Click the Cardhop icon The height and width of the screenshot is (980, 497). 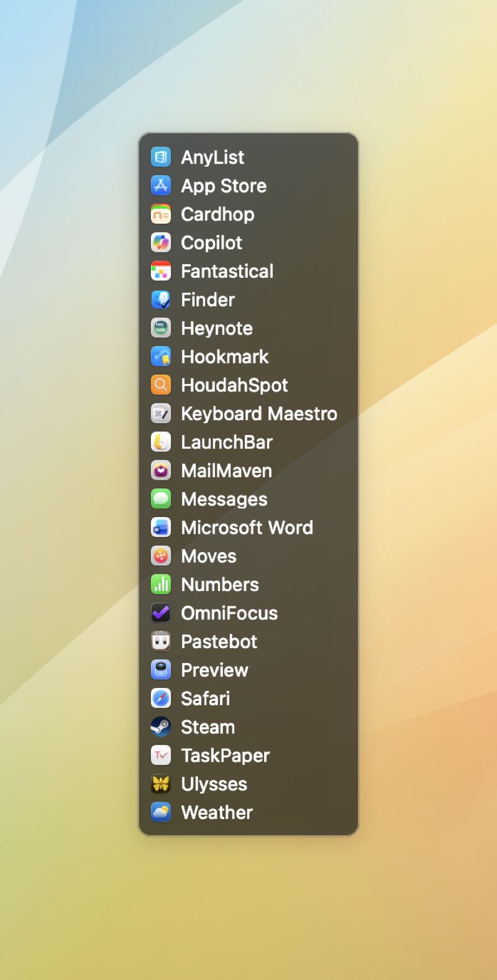tap(161, 214)
